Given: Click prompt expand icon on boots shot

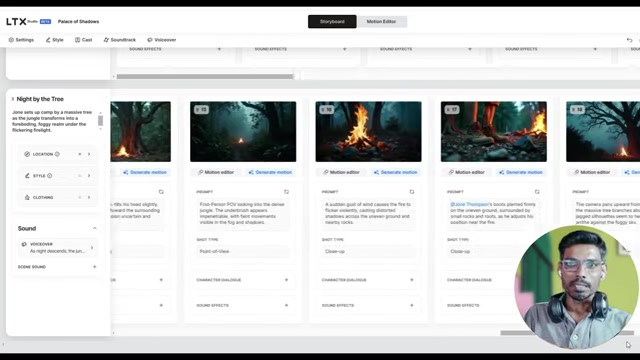Looking at the screenshot, I should [x=537, y=192].
